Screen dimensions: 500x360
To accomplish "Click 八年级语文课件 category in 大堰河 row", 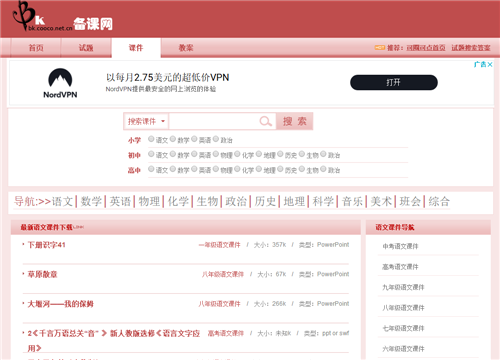I will tap(219, 304).
